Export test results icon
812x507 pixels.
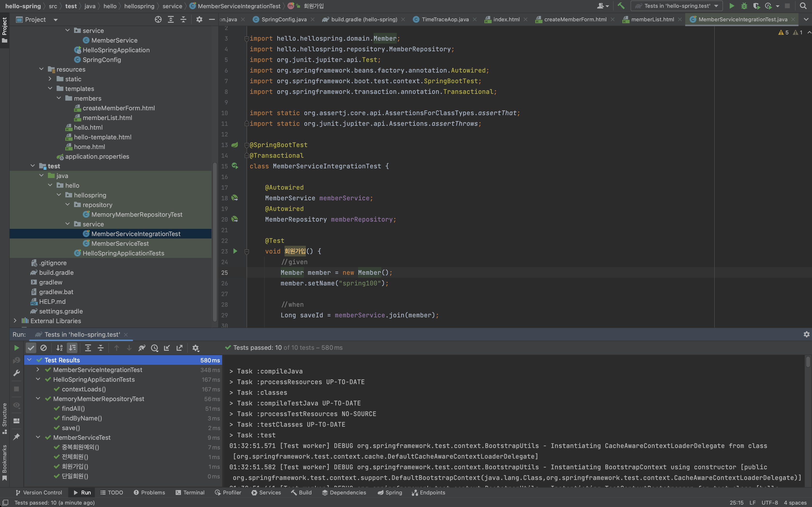tap(180, 348)
